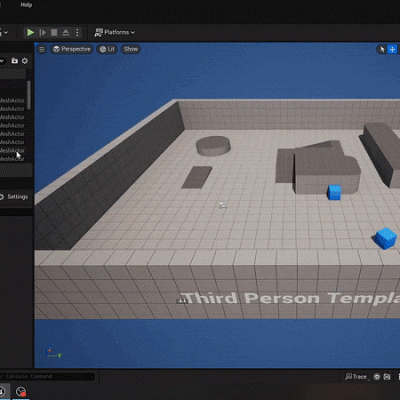Screen dimensions: 400x400
Task: Open the Perspective view type menu
Action: tap(72, 49)
